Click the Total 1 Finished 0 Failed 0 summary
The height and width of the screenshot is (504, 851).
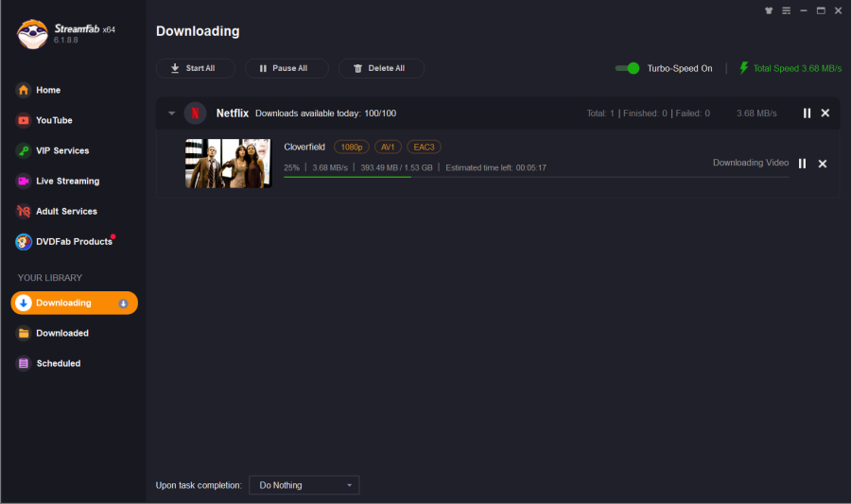click(648, 113)
